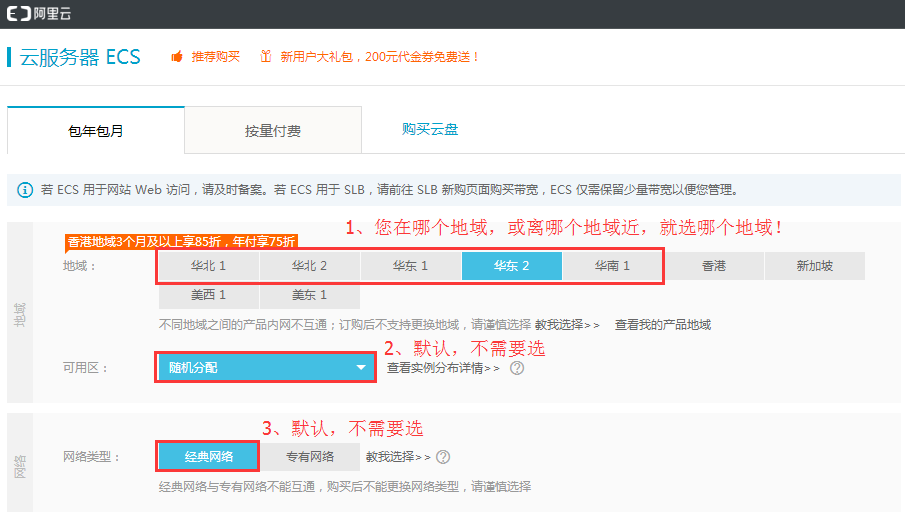Image resolution: width=905 pixels, height=512 pixels.
Task: Select region 香港
Action: click(x=714, y=266)
